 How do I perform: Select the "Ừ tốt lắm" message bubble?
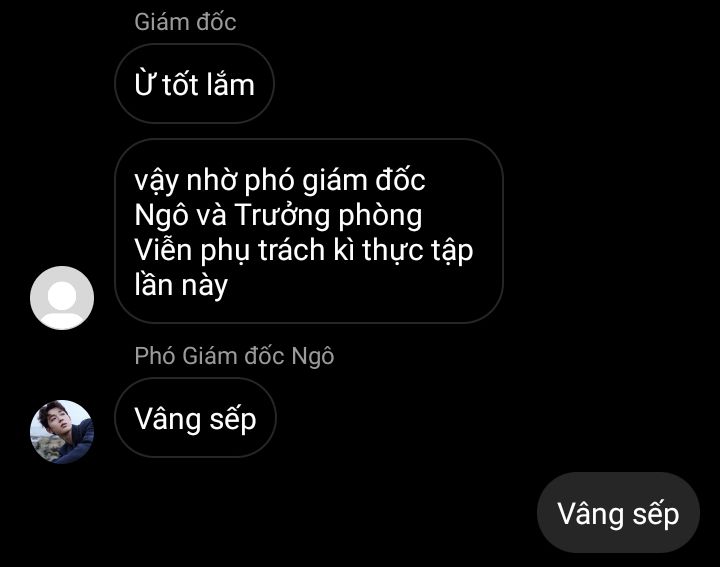[x=194, y=84]
